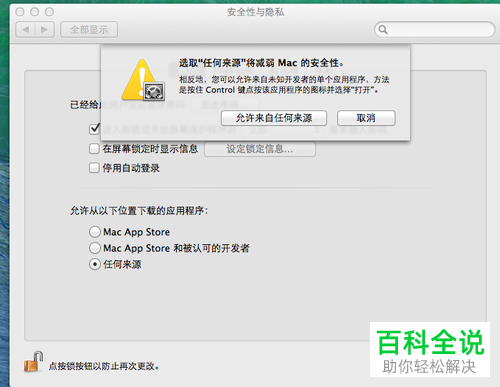Zoom the window with third button
The image size is (500, 387).
pyautogui.click(x=49, y=12)
